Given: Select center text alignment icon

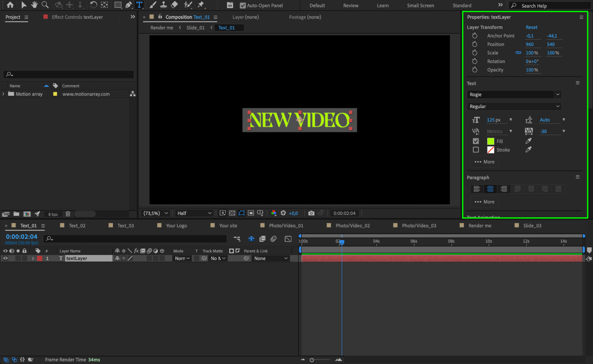Looking at the screenshot, I should coord(490,189).
